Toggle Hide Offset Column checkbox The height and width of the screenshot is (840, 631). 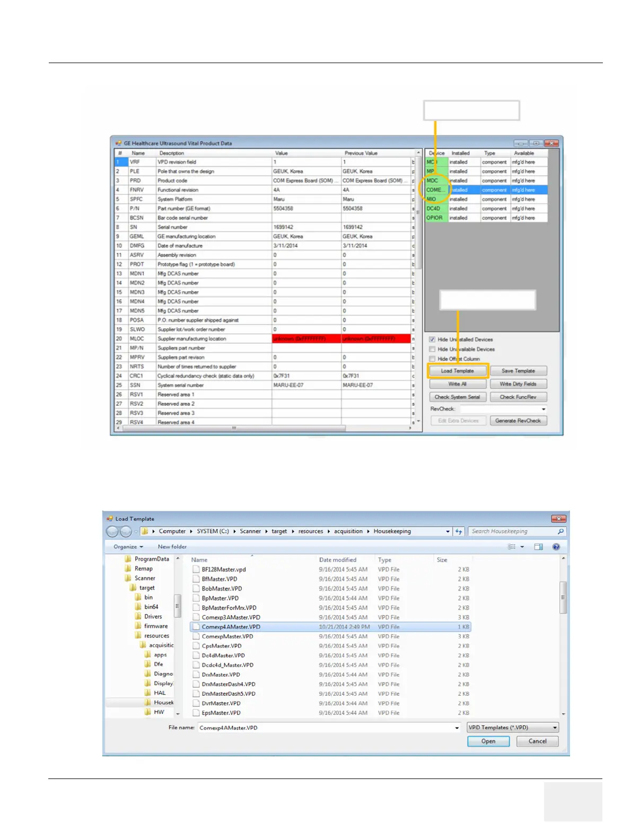pos(432,358)
